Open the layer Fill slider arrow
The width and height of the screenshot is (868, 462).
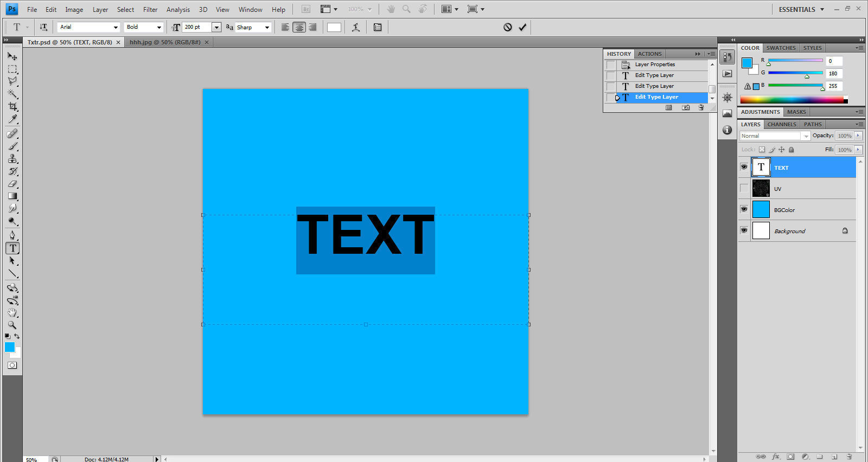click(858, 150)
